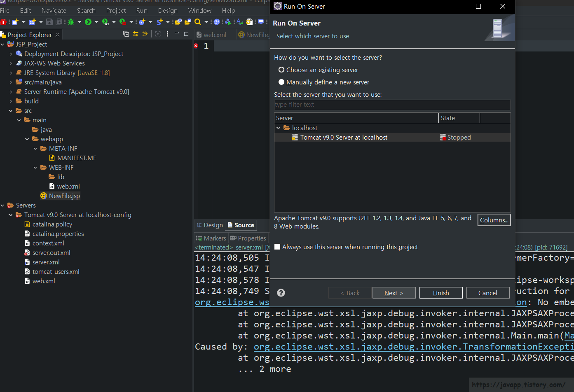Viewport: 574px width, 392px height.
Task: Cancel the Run On Server dialog
Action: (488, 293)
